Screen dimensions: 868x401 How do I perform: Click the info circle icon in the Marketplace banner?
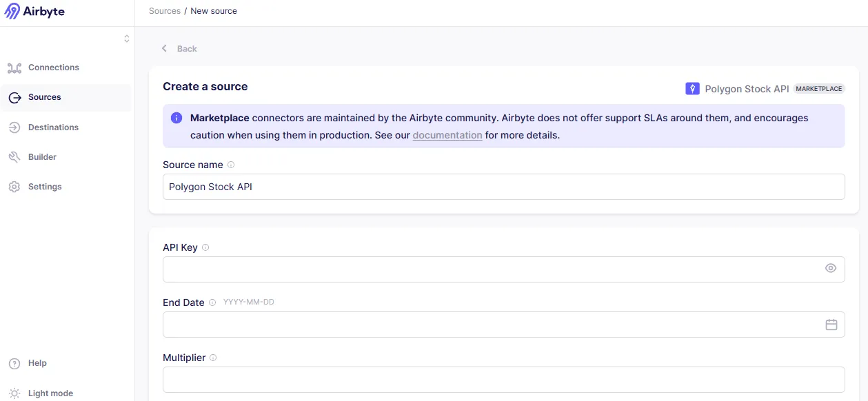176,118
